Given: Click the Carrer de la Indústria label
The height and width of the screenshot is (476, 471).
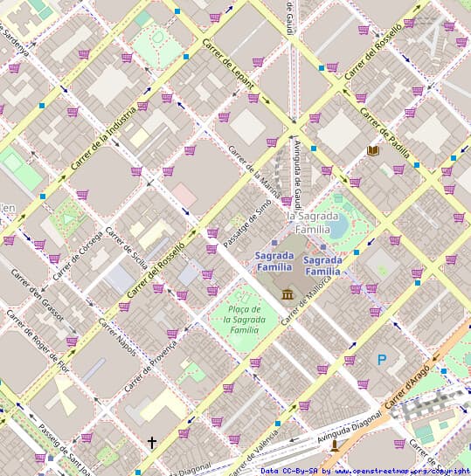Looking at the screenshot, I should (x=103, y=138).
